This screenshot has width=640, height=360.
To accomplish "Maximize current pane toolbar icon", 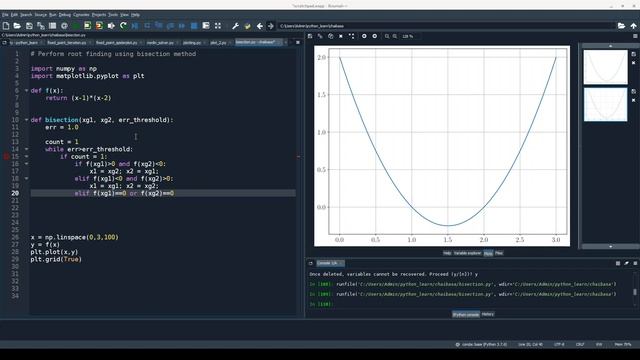I will coord(218,26).
